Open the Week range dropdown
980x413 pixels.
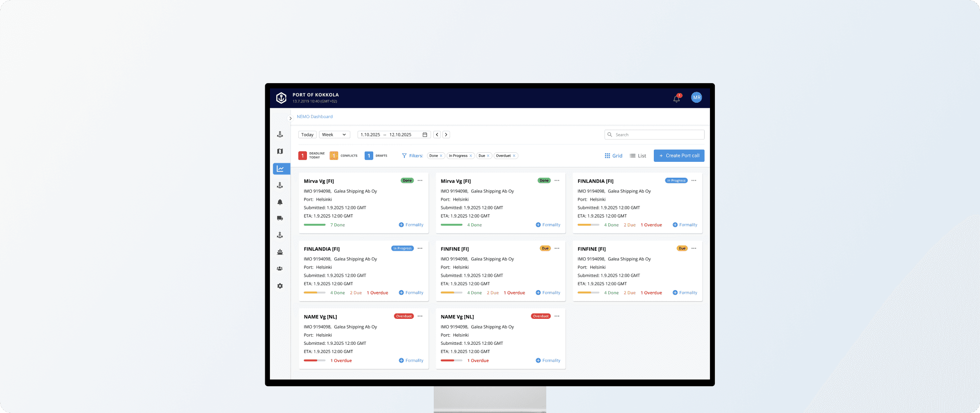click(334, 135)
